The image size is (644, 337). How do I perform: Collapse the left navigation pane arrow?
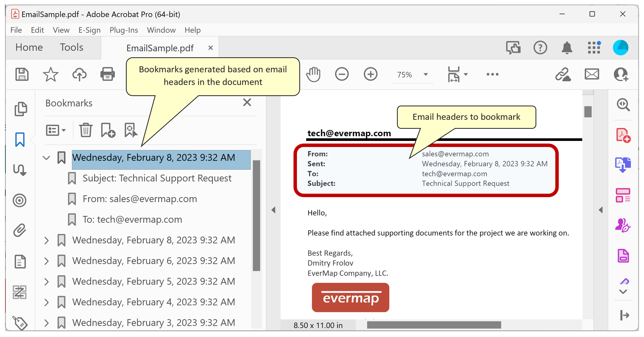[273, 210]
